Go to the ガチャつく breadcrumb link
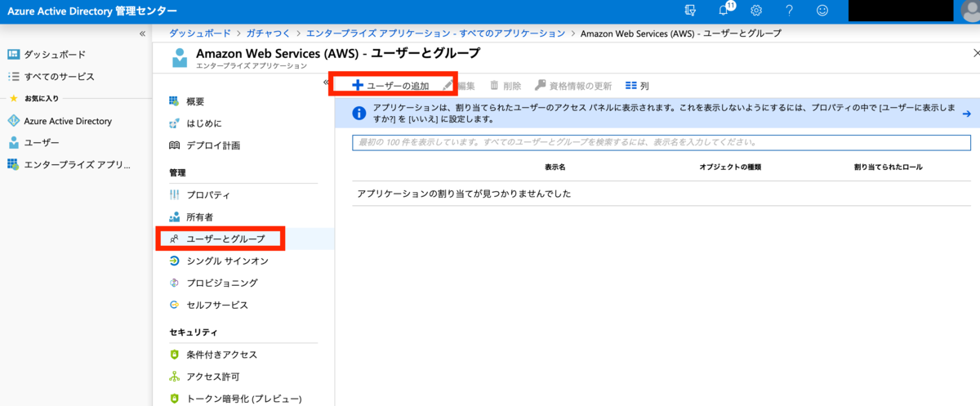980x406 pixels. click(268, 33)
